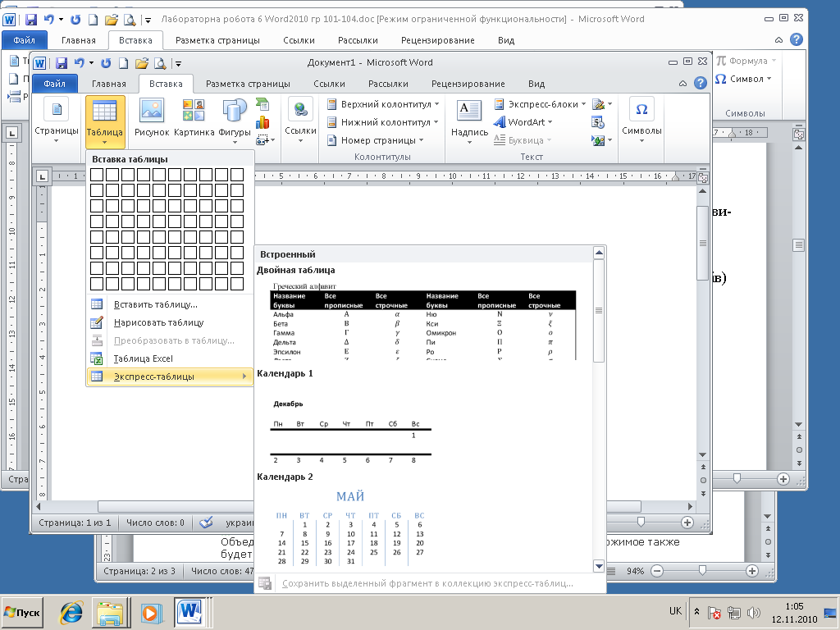
Task: Click the volume icon in system tray
Action: pos(753,612)
